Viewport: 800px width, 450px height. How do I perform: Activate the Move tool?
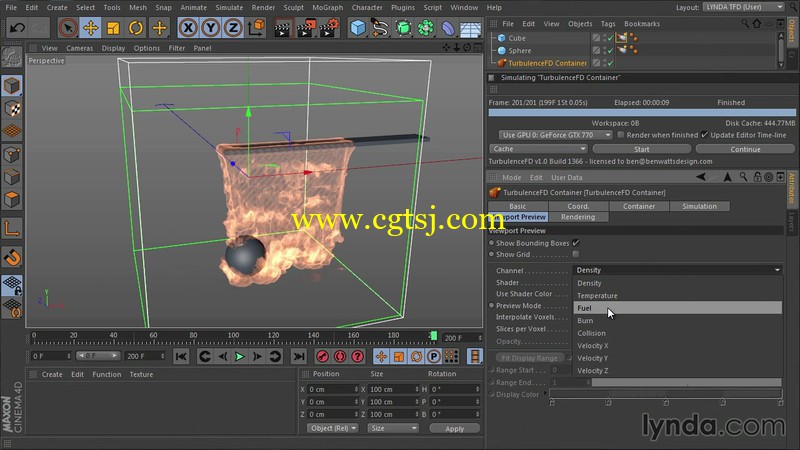click(x=91, y=28)
